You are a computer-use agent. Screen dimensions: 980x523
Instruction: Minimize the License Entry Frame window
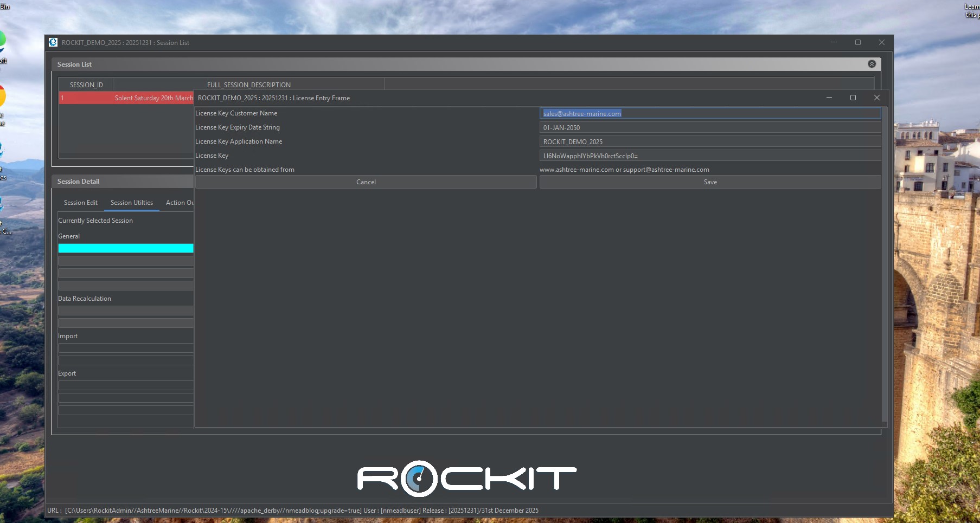[829, 98]
